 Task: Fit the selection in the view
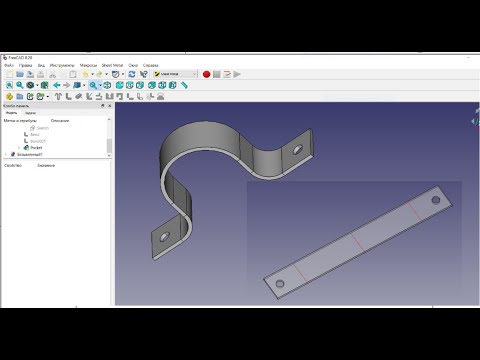click(20, 85)
